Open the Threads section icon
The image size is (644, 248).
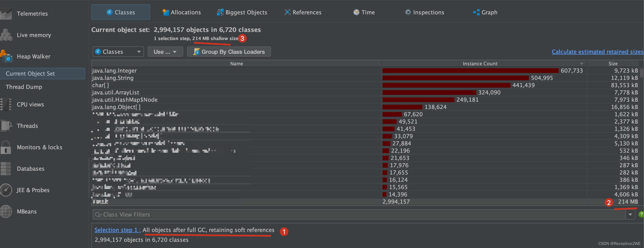click(x=6, y=125)
